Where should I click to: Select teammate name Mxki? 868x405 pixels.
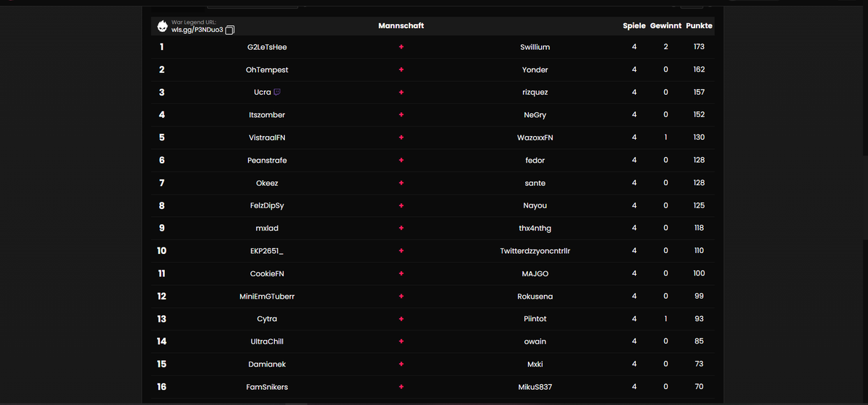535,364
